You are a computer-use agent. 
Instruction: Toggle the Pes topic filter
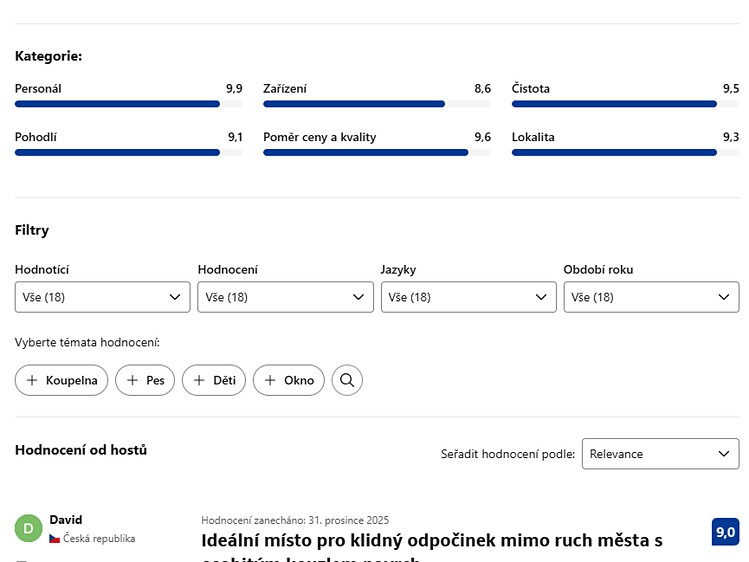click(145, 380)
